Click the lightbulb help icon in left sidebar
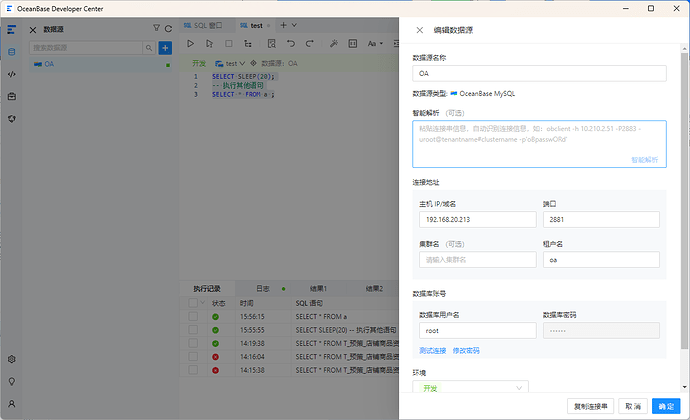This screenshot has height=420, width=690. [x=12, y=382]
